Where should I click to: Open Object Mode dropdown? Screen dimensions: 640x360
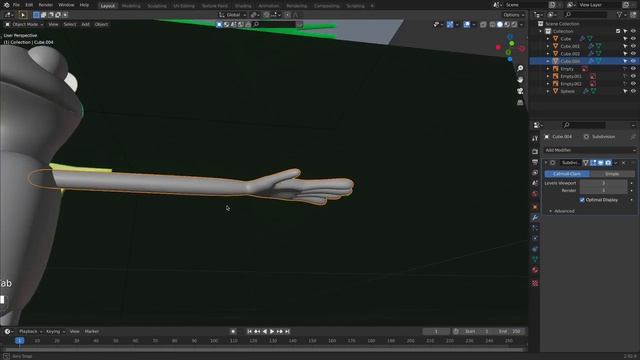[24, 24]
